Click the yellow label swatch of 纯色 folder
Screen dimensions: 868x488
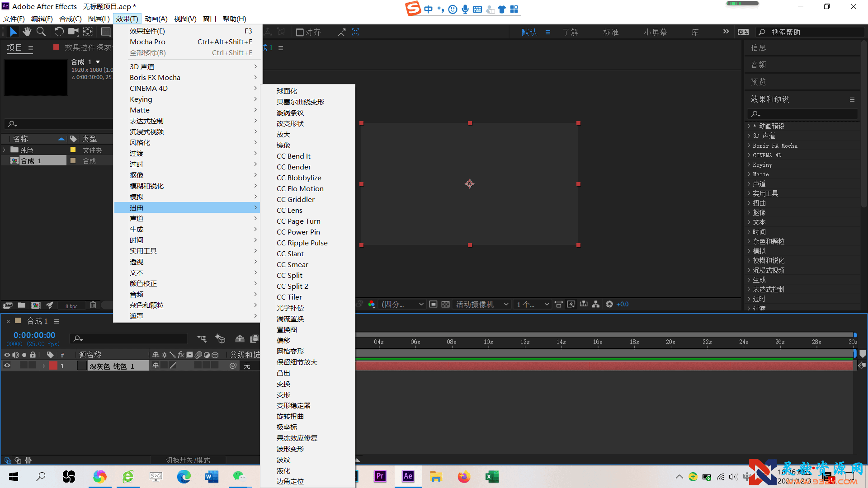click(73, 150)
